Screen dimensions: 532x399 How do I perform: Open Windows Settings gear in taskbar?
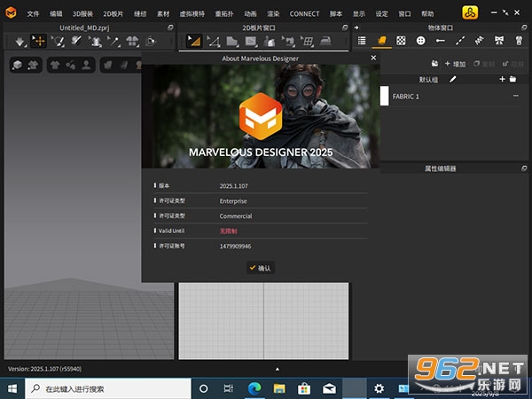click(379, 389)
